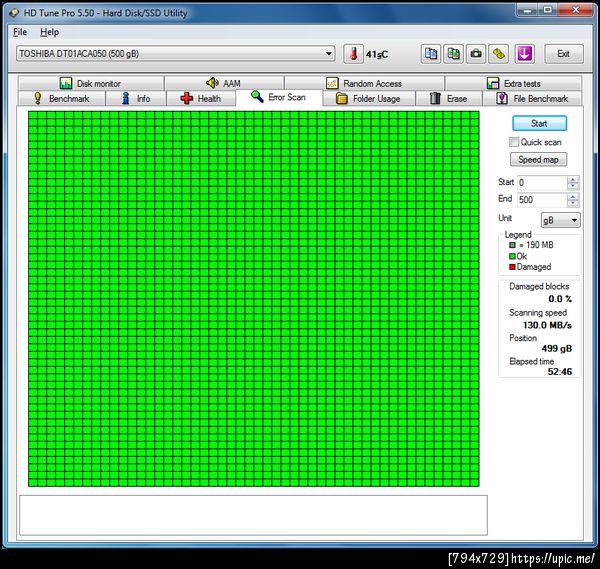This screenshot has height=569, width=600.
Task: Open the Random Access tab
Action: tap(364, 83)
